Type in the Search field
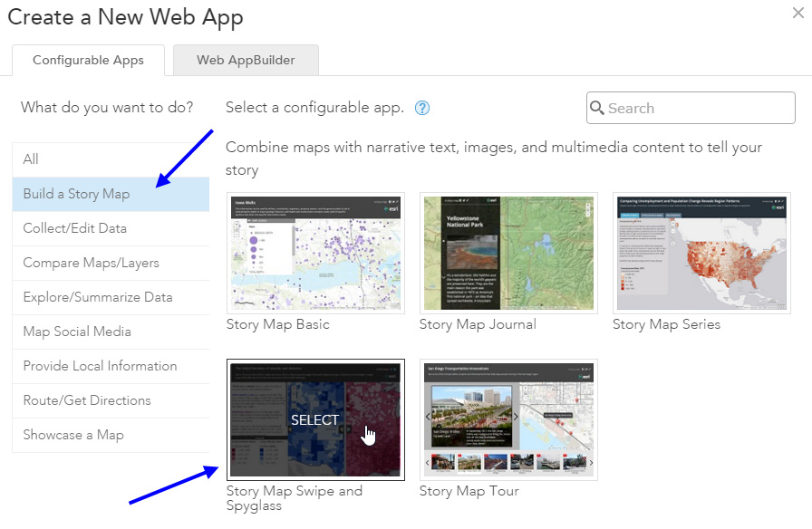The height and width of the screenshot is (529, 812). 698,108
